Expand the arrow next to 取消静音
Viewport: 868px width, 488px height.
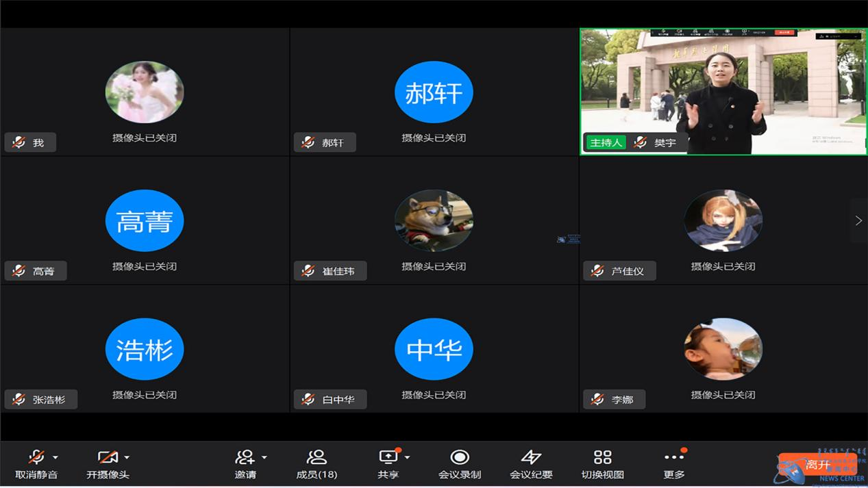tap(55, 457)
